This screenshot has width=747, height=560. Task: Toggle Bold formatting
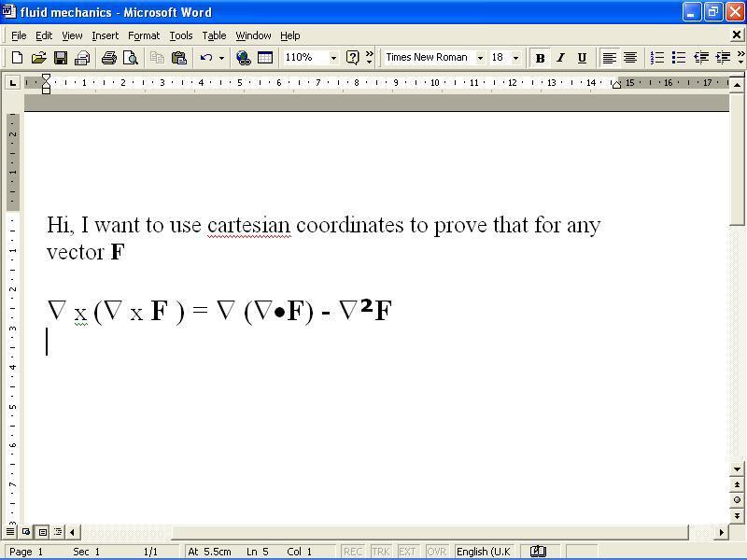click(540, 58)
